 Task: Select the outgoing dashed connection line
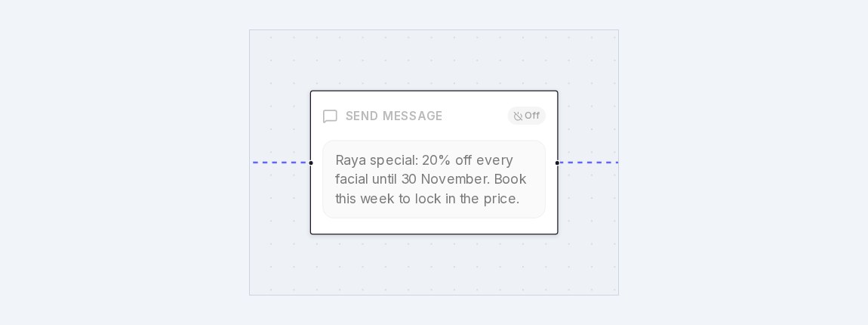click(x=589, y=162)
